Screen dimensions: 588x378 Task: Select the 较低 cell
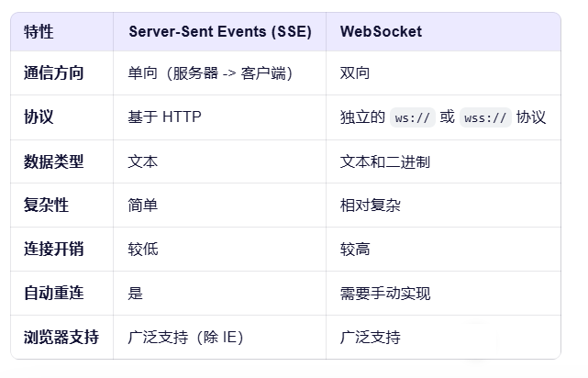pos(143,249)
